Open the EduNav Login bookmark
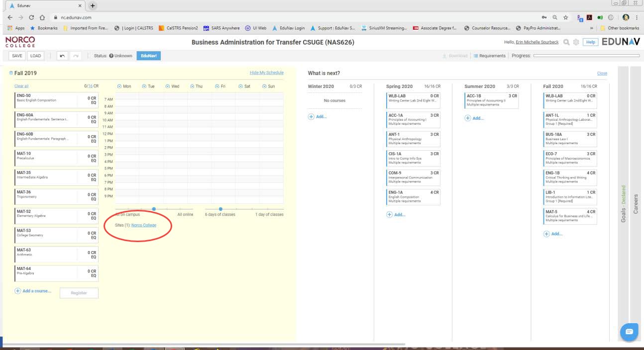Screen dimensions: 644x350 pyautogui.click(x=289, y=28)
